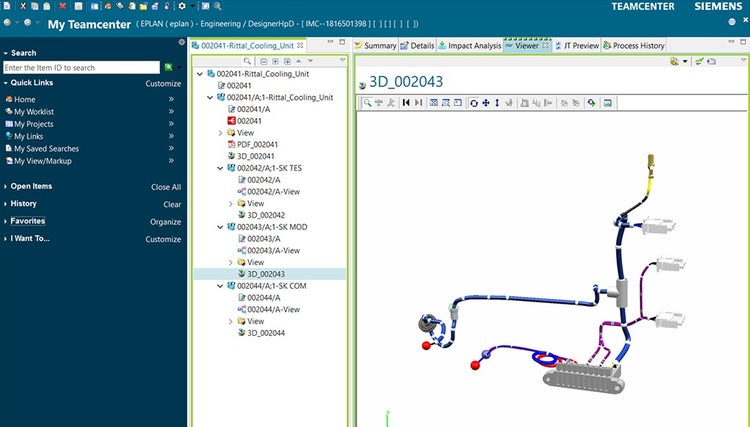Click the Home quick link
The width and height of the screenshot is (750, 427).
(x=25, y=100)
